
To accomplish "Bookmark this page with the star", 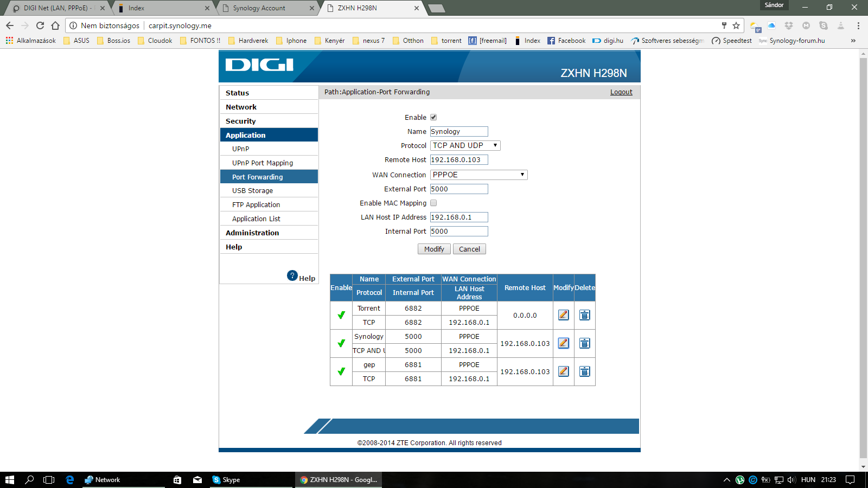I will [x=736, y=25].
